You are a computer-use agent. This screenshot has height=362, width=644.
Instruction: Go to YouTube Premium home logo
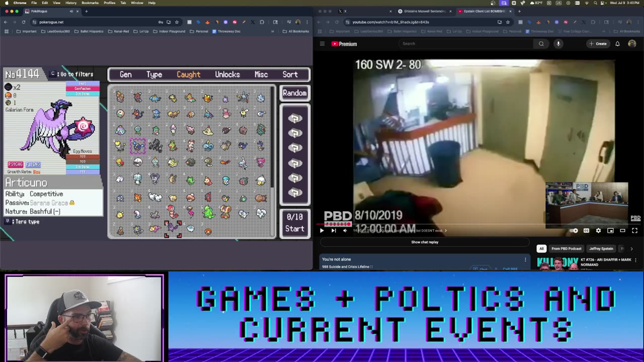[344, 44]
